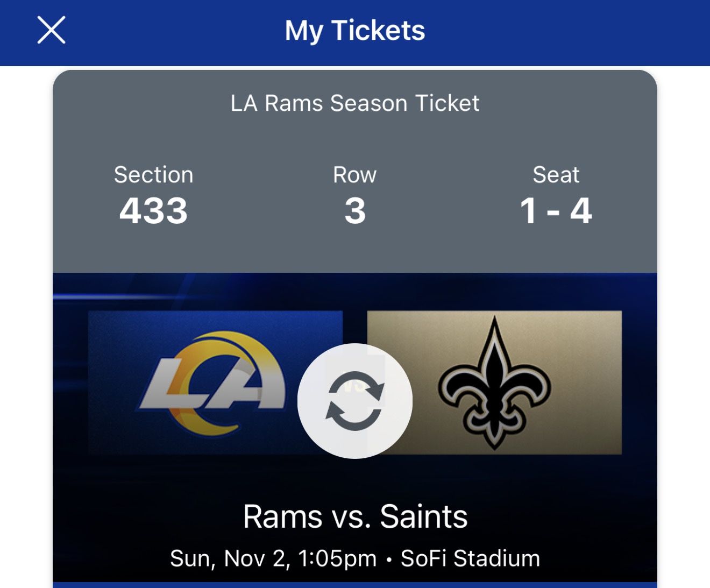
Task: Click row number 3
Action: pos(355,210)
